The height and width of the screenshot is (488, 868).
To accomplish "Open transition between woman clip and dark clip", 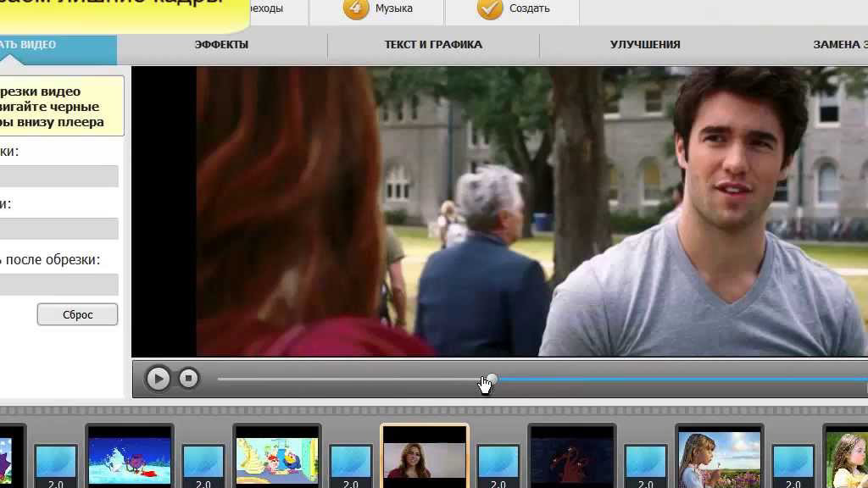I will click(x=498, y=467).
